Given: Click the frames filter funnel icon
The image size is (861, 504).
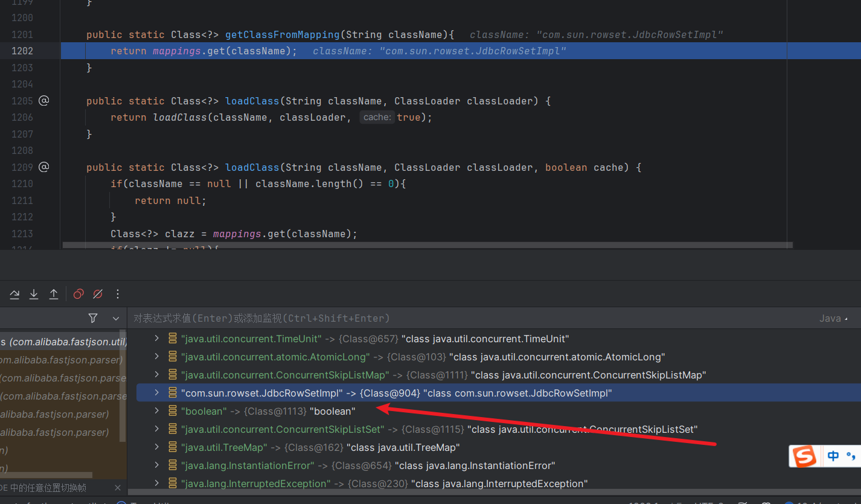Looking at the screenshot, I should [x=93, y=318].
